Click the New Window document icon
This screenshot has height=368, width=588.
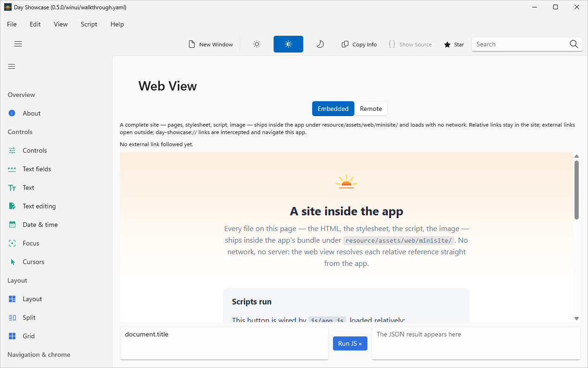(x=192, y=44)
